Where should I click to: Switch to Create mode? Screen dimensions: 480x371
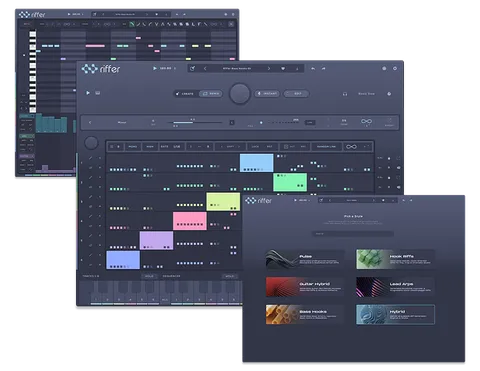pyautogui.click(x=185, y=94)
